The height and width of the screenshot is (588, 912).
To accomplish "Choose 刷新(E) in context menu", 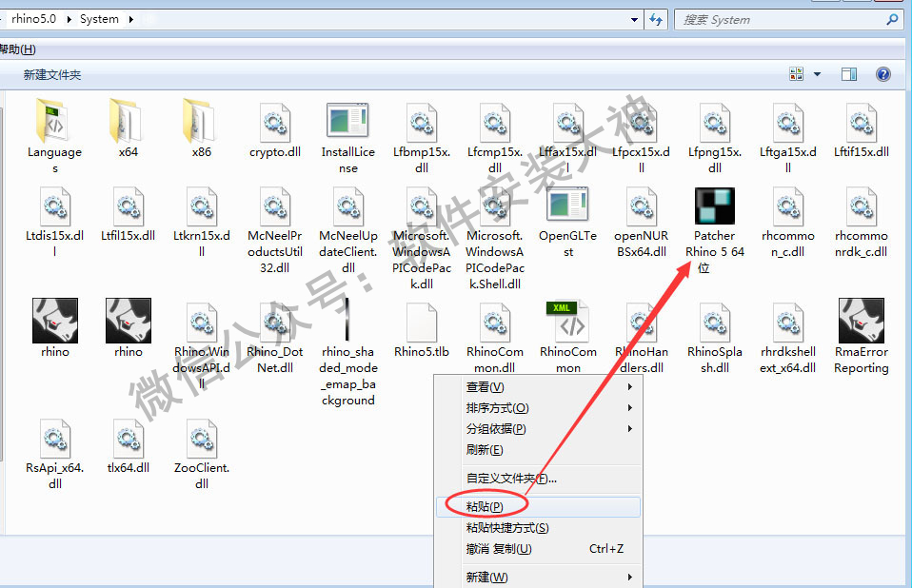I will coord(538,450).
